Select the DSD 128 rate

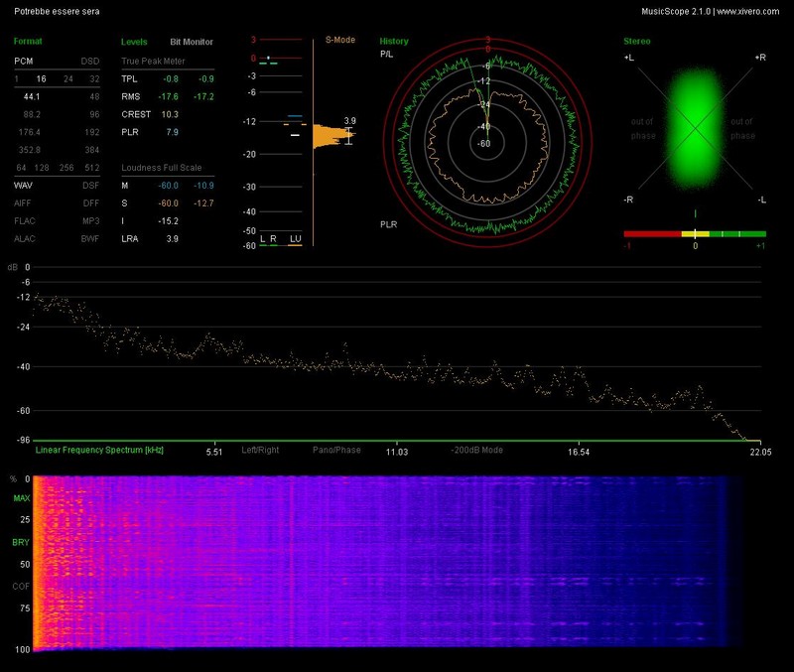pyautogui.click(x=42, y=168)
